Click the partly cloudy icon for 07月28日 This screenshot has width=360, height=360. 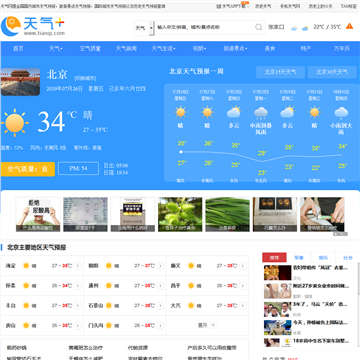click(x=234, y=112)
